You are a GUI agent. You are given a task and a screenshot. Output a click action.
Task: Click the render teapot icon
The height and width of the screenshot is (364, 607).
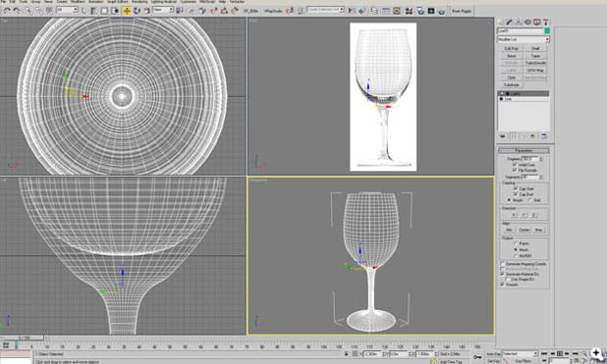tap(442, 11)
